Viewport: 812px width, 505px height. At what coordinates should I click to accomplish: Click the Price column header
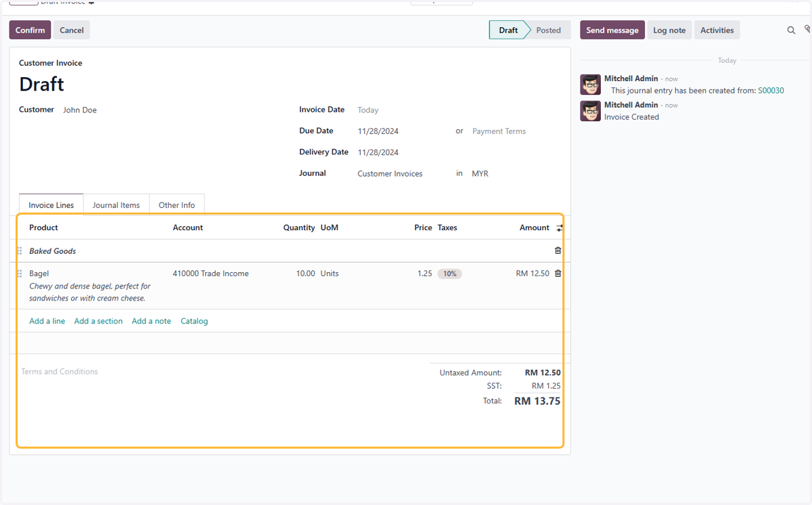click(x=423, y=227)
